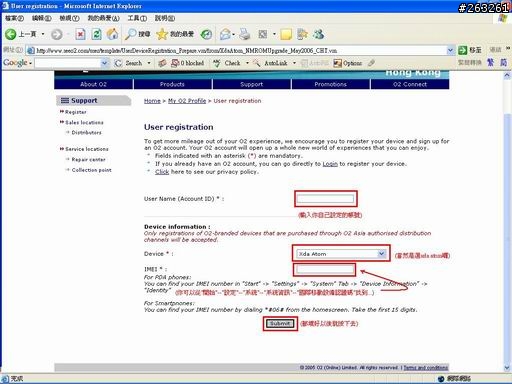Viewport: 512px width, 384px height.
Task: Go to Home page icon
Action: [112, 34]
